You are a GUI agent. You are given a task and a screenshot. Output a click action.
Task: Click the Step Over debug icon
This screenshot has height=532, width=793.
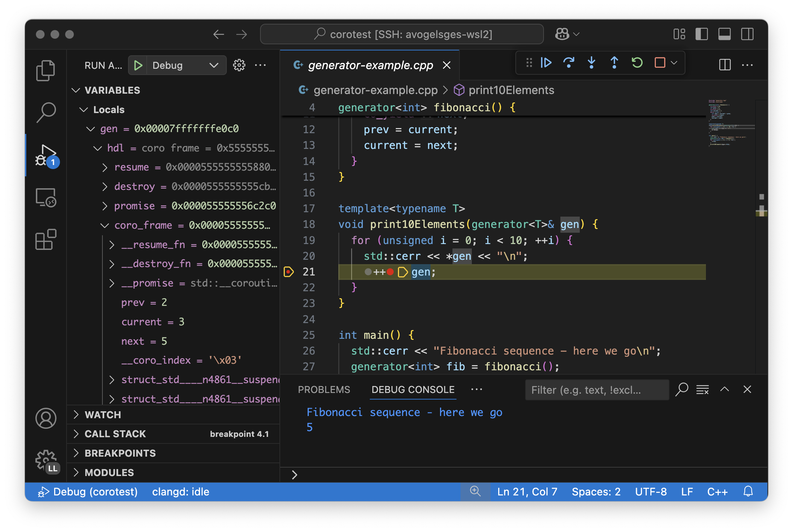click(569, 63)
